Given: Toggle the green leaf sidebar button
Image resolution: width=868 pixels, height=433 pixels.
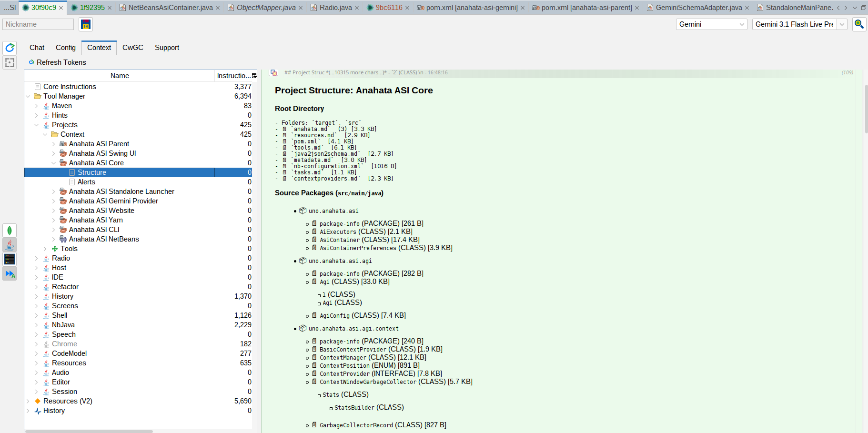Looking at the screenshot, I should (x=10, y=231).
